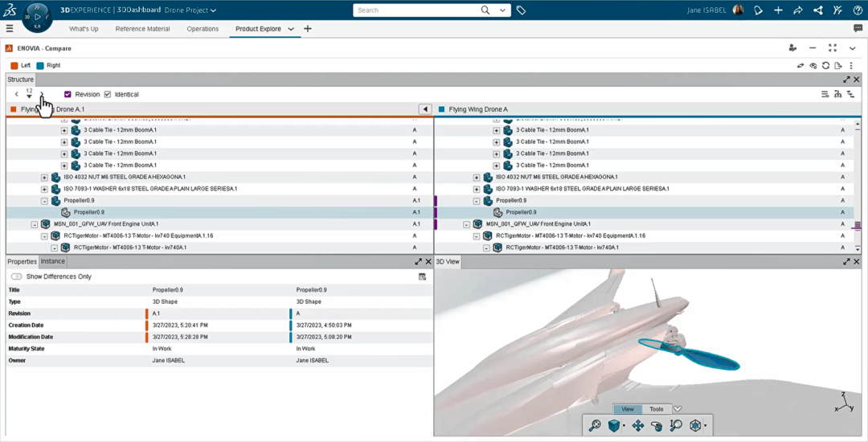Click in the Search input field
Viewport: 868px width, 442px height.
(416, 10)
